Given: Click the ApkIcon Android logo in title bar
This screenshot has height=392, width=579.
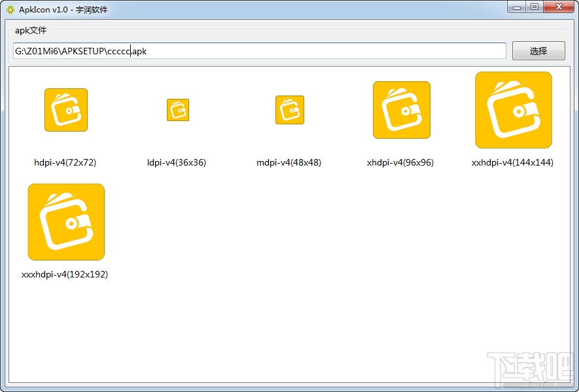Looking at the screenshot, I should [x=10, y=10].
